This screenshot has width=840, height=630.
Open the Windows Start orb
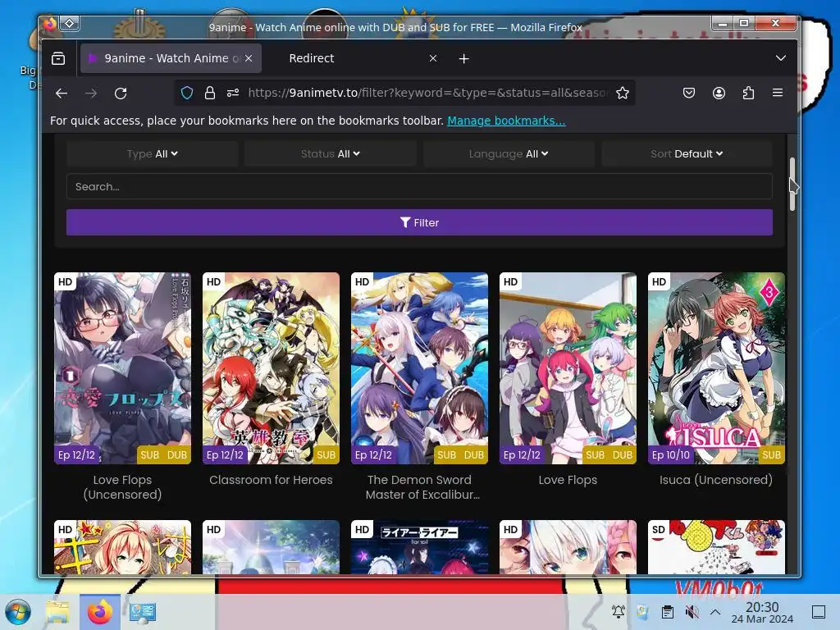pos(18,612)
